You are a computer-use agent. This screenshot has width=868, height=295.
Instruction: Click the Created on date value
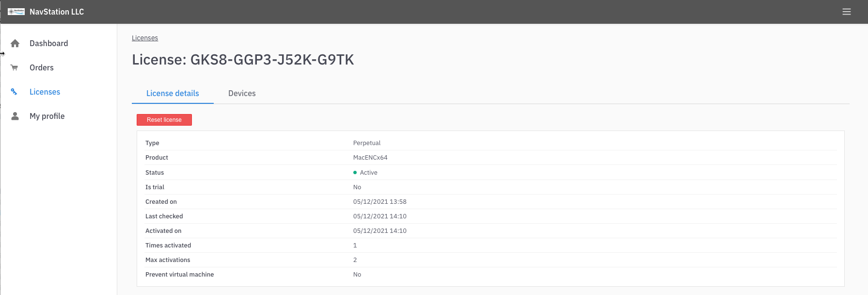[380, 201]
